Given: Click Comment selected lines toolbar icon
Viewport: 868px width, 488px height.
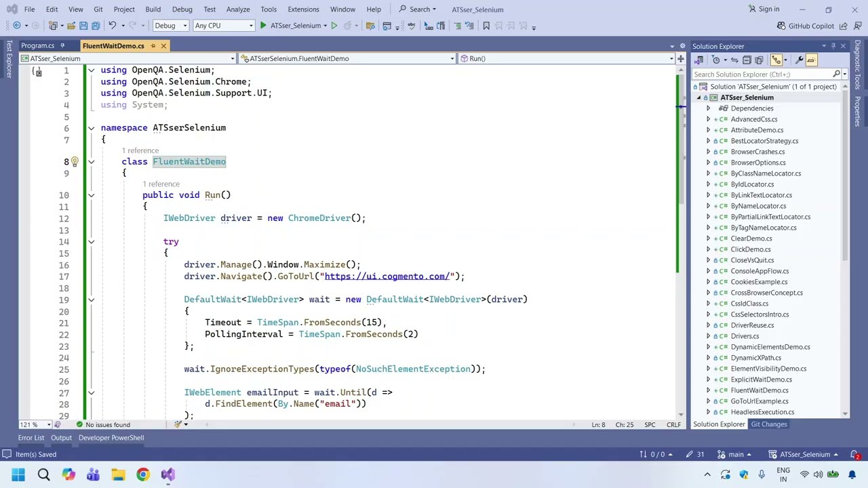Looking at the screenshot, I should pyautogui.click(x=457, y=26).
